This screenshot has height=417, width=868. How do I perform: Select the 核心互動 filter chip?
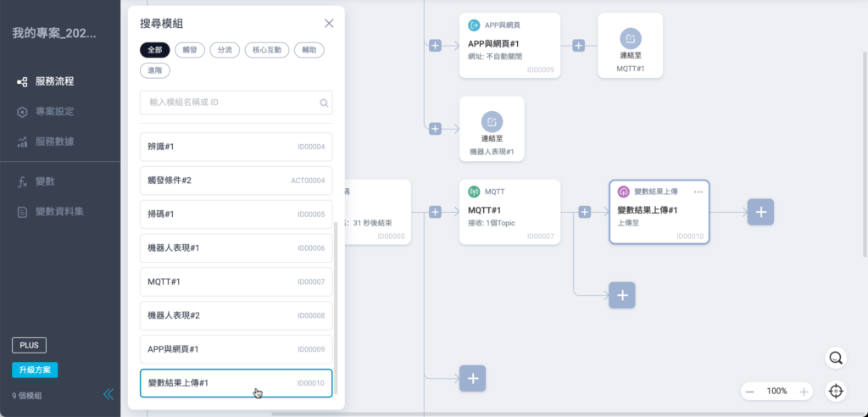pos(267,50)
